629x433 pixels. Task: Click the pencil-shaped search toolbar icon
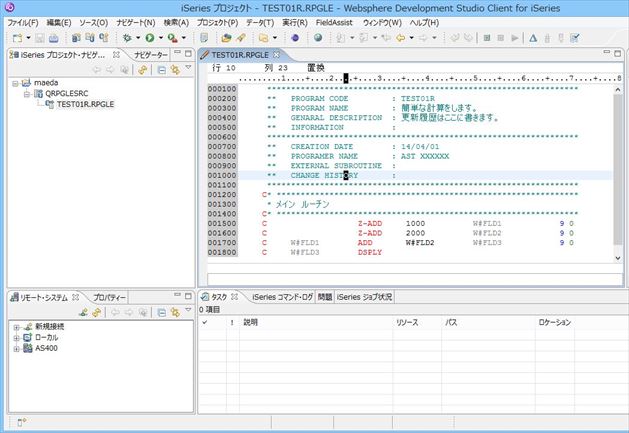coord(241,38)
